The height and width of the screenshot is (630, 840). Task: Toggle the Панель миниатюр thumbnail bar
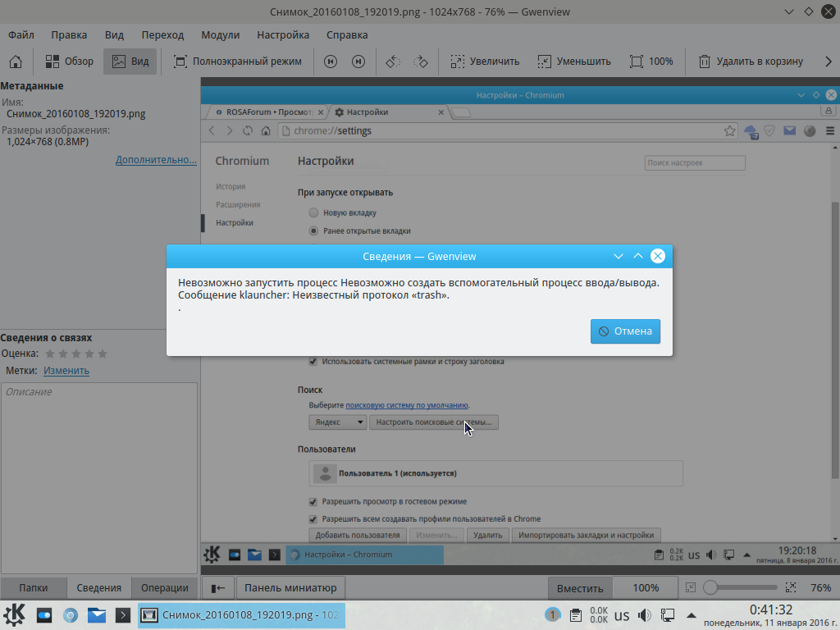click(x=290, y=588)
